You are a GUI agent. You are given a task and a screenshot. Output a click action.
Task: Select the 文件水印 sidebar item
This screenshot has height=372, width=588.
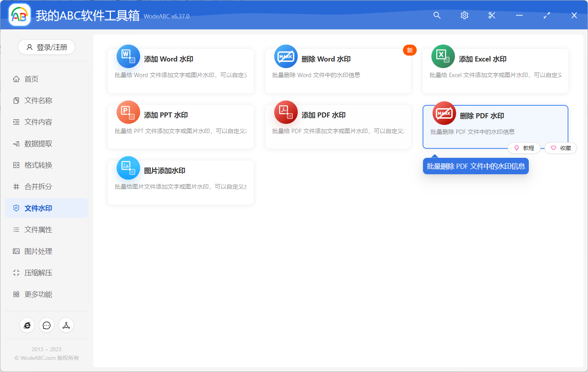click(x=46, y=208)
